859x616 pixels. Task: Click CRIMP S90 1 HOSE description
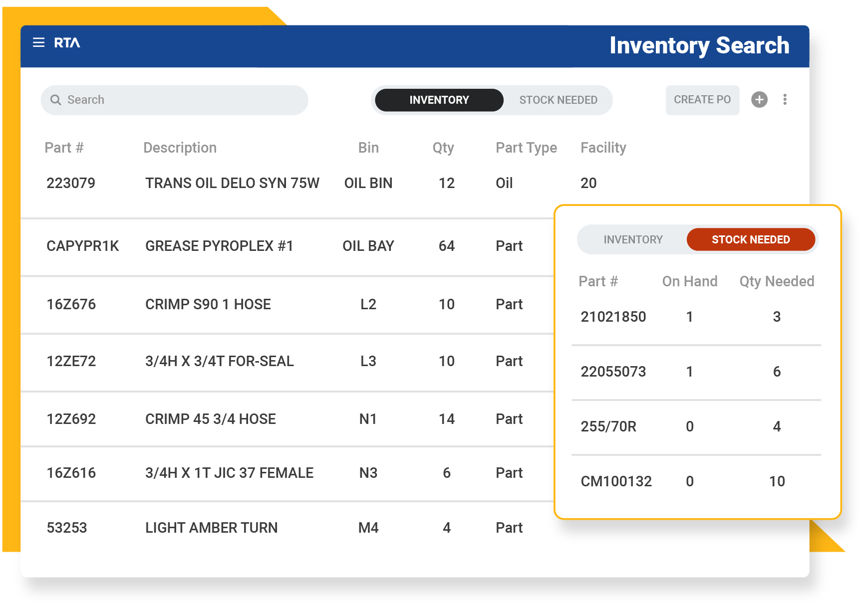point(208,304)
